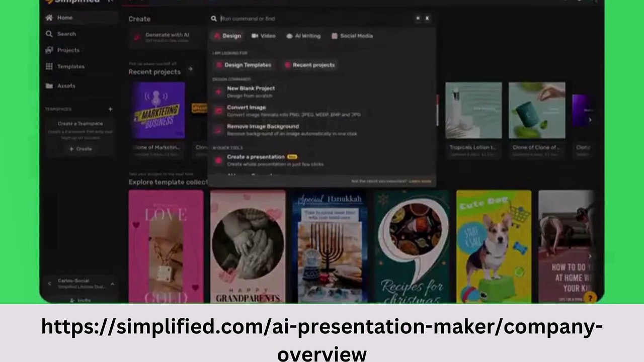Open the pink LOVE template
Screen dimensions: 644x362
pyautogui.click(x=166, y=246)
